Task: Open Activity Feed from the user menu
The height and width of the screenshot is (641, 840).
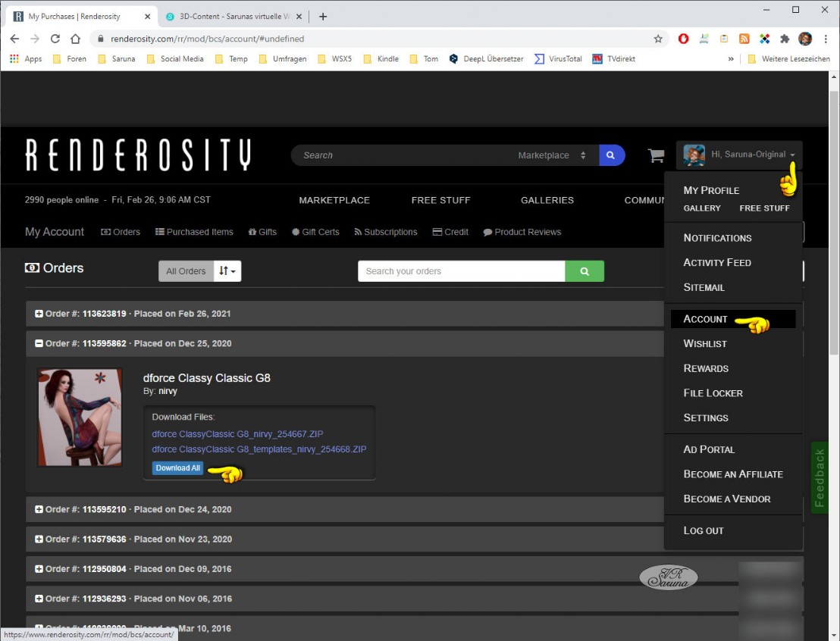Action: [x=716, y=262]
